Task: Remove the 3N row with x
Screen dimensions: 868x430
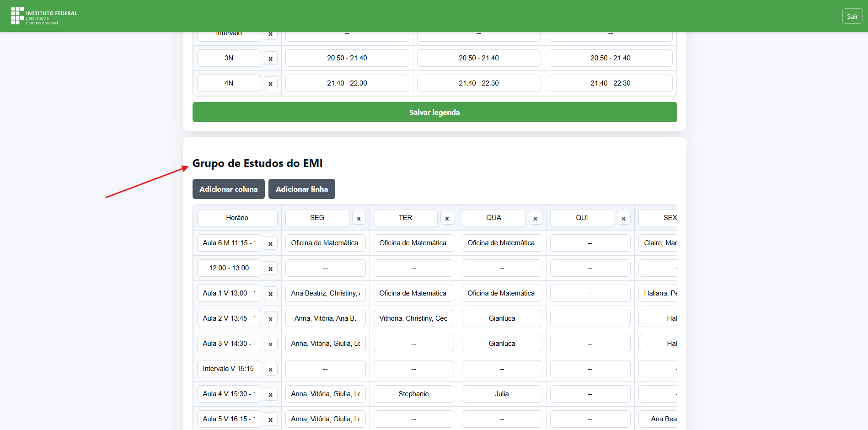Action: point(271,59)
